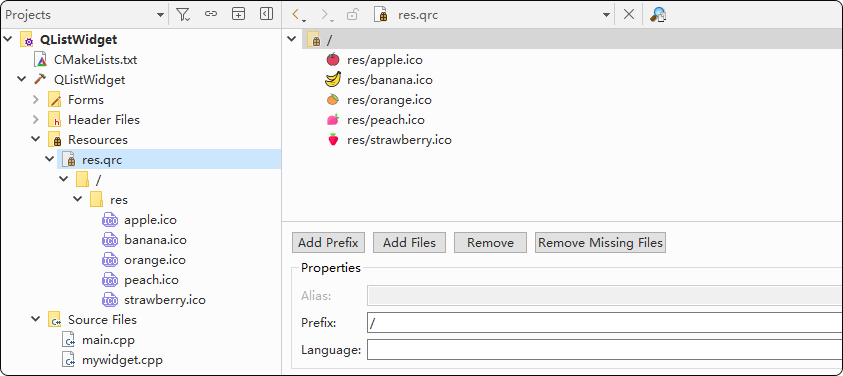
Task: Collapse the Source Files folder
Action: coord(35,319)
